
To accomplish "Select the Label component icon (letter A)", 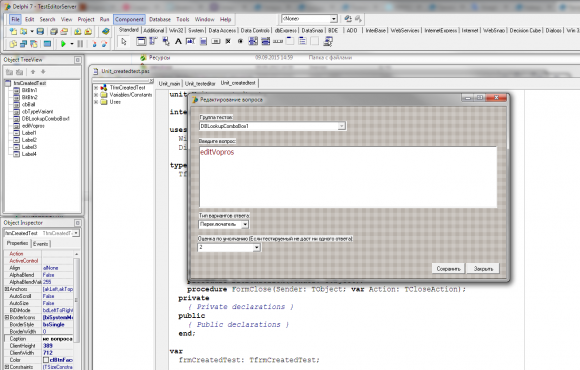I will click(x=178, y=41).
